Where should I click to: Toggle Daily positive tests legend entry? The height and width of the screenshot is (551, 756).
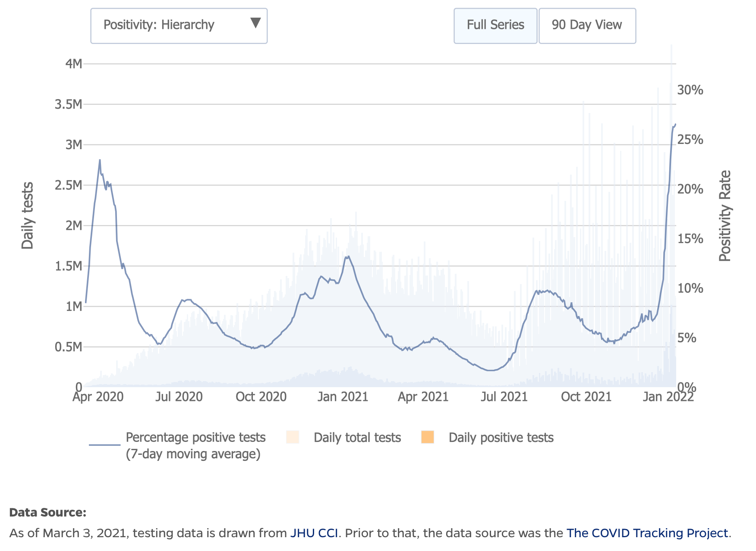tap(501, 438)
